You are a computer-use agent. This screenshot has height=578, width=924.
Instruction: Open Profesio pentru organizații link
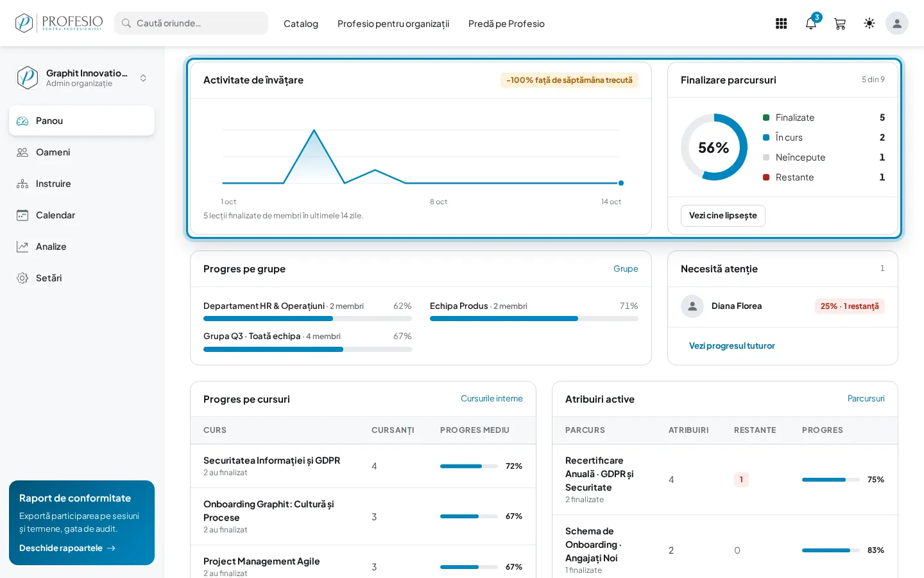coord(393,24)
